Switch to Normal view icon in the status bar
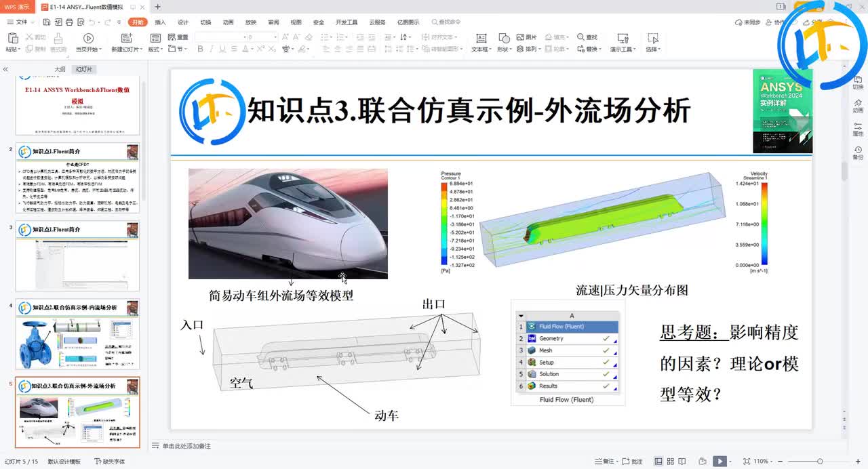The height and width of the screenshot is (469, 868). [659, 462]
